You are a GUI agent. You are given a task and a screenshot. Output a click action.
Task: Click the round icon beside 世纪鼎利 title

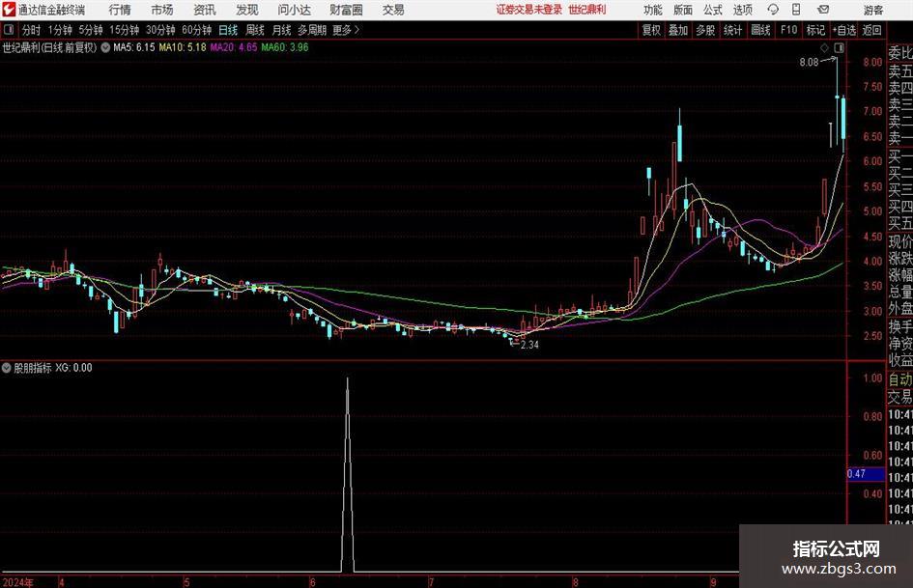click(x=105, y=47)
